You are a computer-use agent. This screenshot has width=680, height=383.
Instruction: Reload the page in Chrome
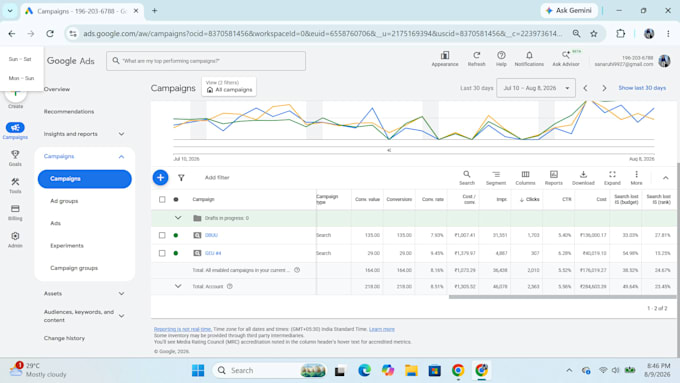click(50, 33)
